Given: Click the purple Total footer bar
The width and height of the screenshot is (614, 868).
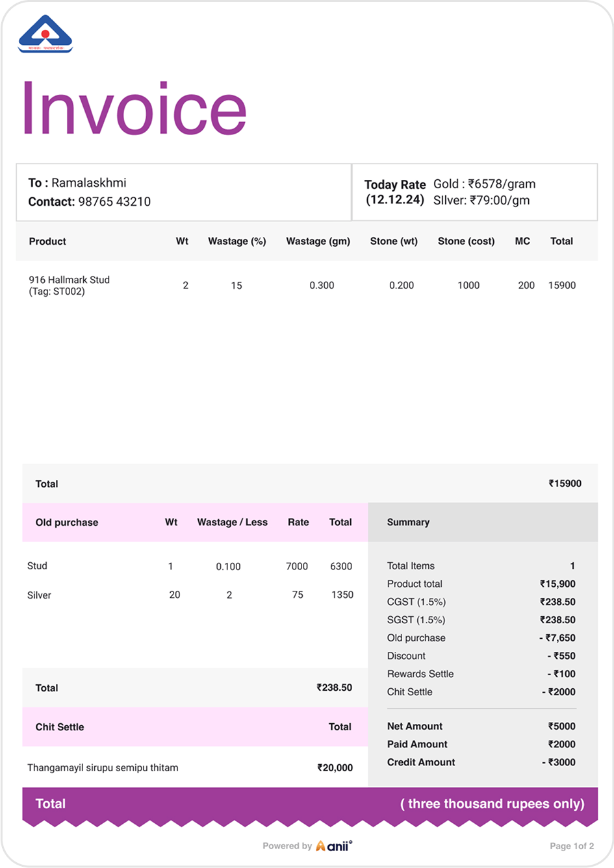Looking at the screenshot, I should click(x=309, y=804).
